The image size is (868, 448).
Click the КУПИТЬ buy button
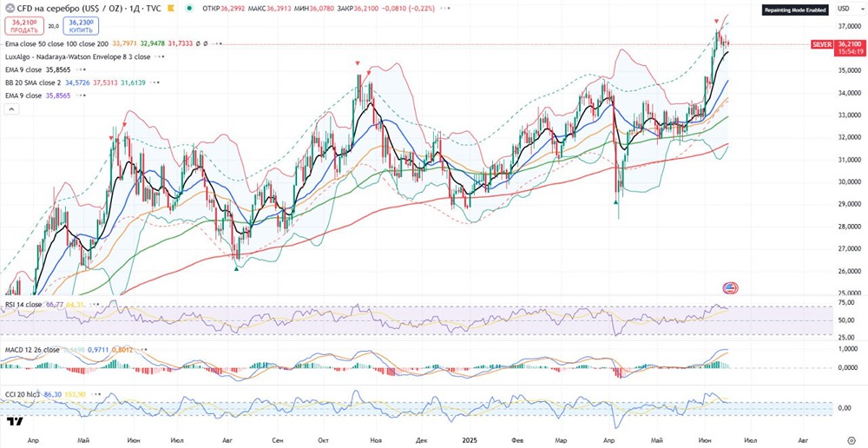point(82,26)
